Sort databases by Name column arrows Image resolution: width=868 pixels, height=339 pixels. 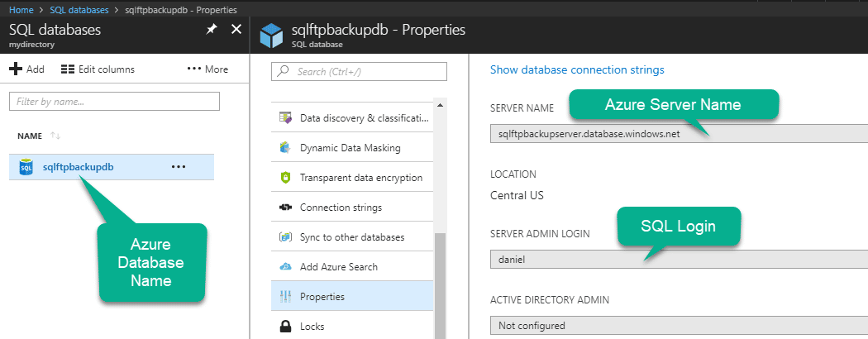click(x=55, y=136)
